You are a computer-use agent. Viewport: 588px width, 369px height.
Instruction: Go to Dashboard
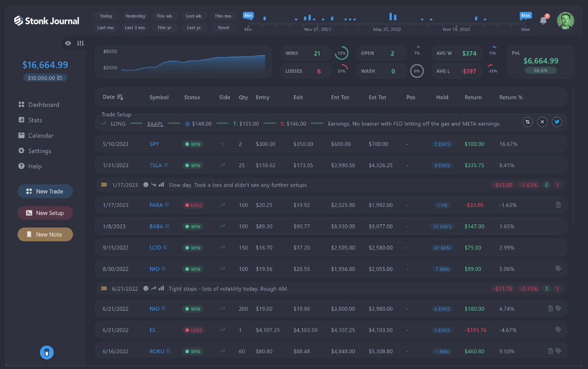tap(39, 105)
